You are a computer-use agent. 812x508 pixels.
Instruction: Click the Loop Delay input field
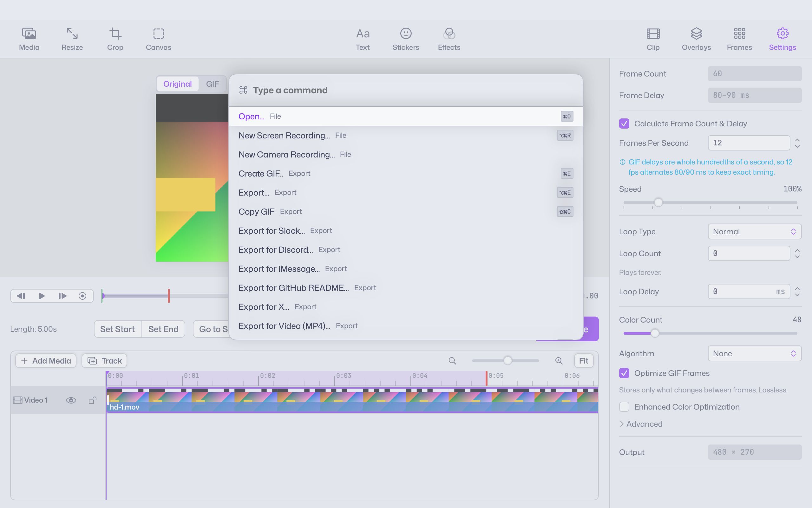[x=749, y=292]
